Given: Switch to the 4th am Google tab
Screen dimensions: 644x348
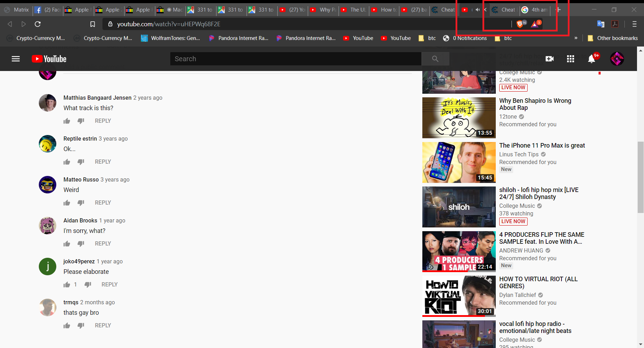Looking at the screenshot, I should tap(535, 10).
